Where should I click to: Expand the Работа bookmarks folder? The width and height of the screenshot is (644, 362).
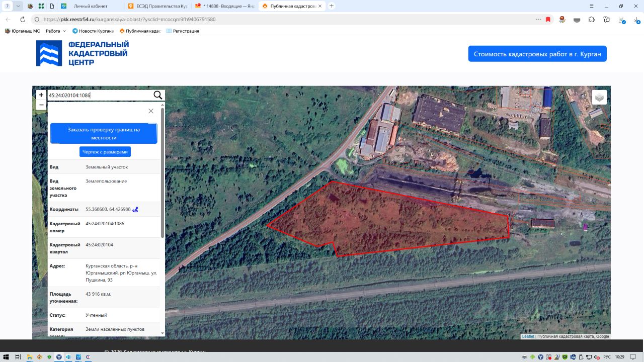coord(56,31)
